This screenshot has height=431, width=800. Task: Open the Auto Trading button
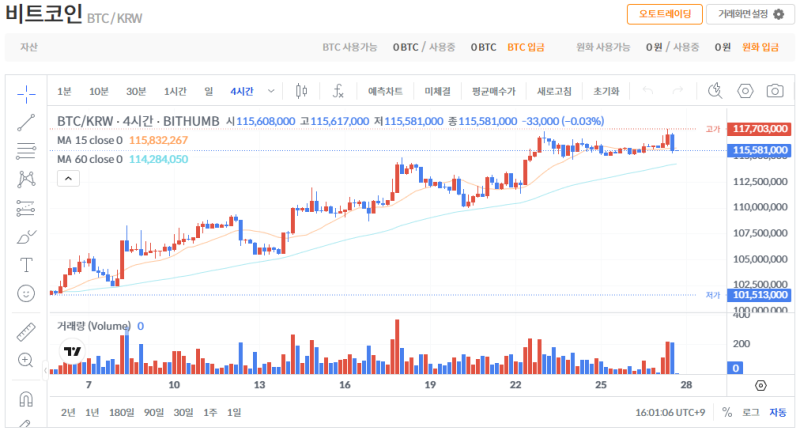pos(665,14)
